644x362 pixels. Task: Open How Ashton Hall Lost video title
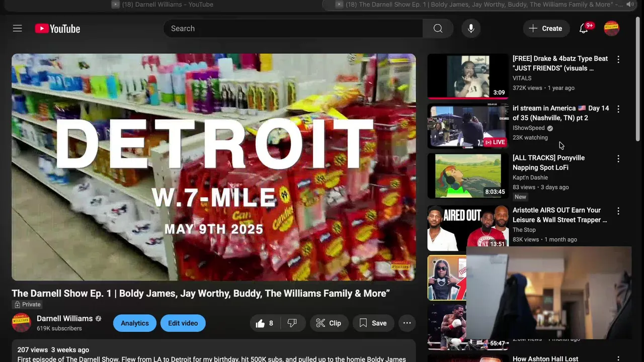(x=545, y=358)
